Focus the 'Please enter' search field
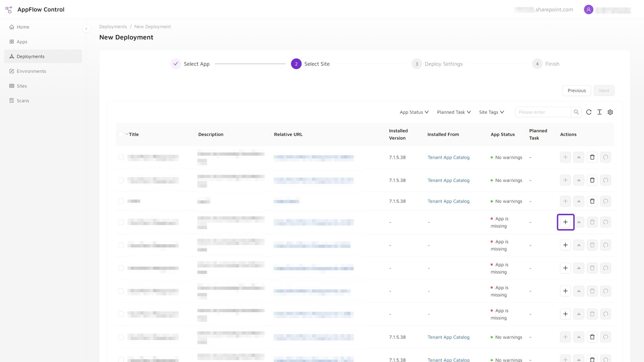 point(543,112)
